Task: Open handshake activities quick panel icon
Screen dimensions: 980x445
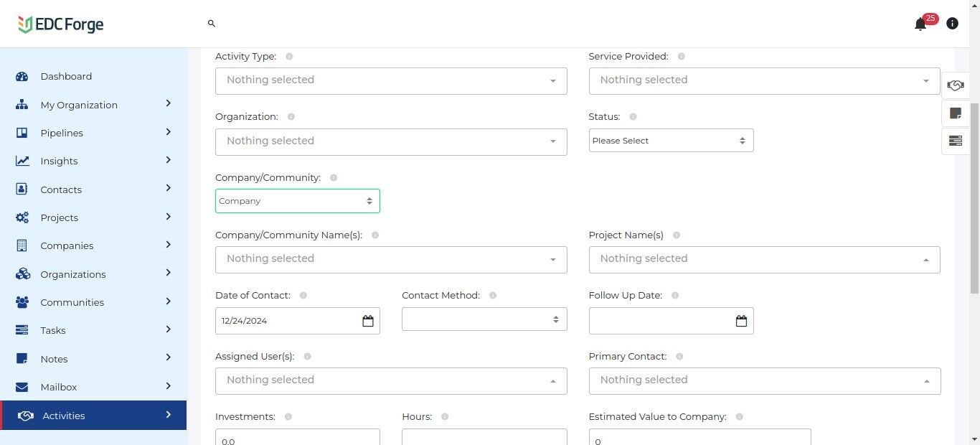Action: coord(955,85)
